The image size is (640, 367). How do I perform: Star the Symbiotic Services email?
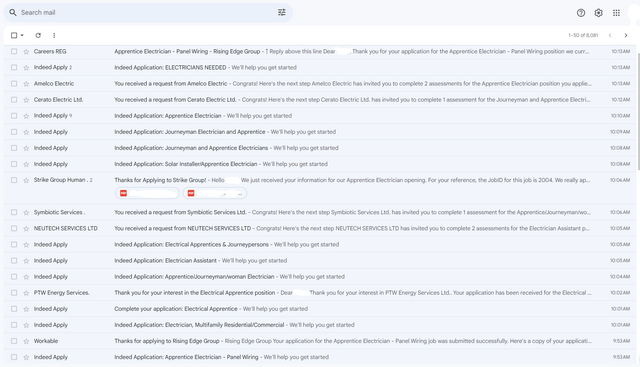pyautogui.click(x=26, y=212)
